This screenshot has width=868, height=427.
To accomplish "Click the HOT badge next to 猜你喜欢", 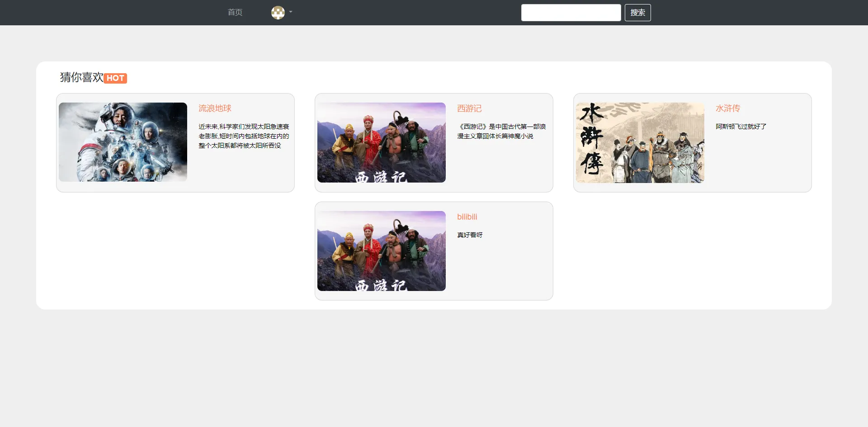I will pos(115,78).
